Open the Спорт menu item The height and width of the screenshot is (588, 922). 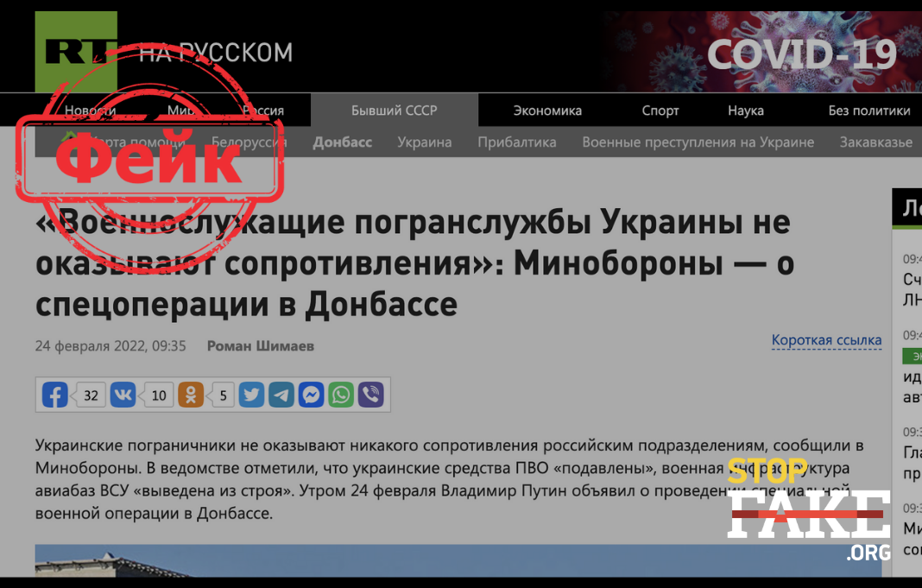[660, 111]
